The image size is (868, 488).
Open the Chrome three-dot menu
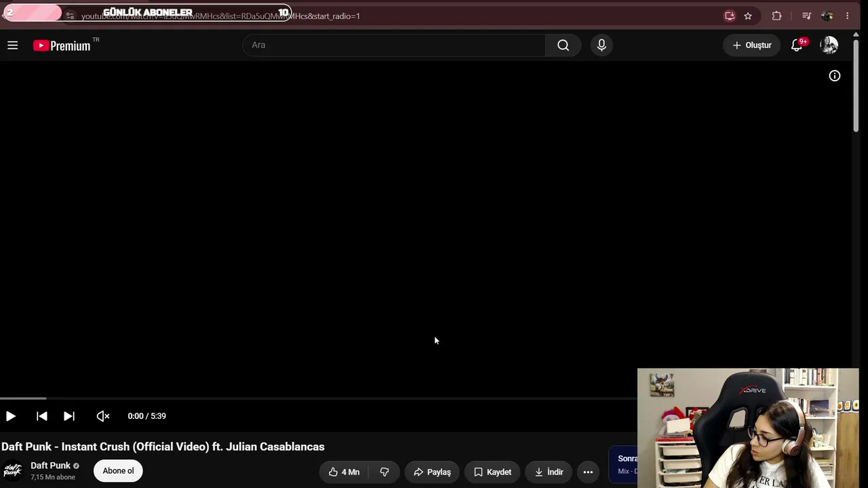point(847,16)
